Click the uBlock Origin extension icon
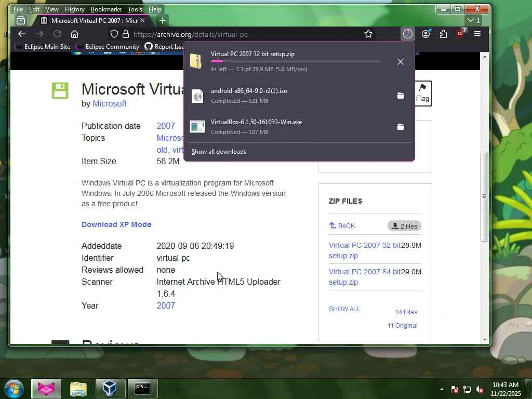Viewport: 532px width, 399px height. click(x=461, y=33)
